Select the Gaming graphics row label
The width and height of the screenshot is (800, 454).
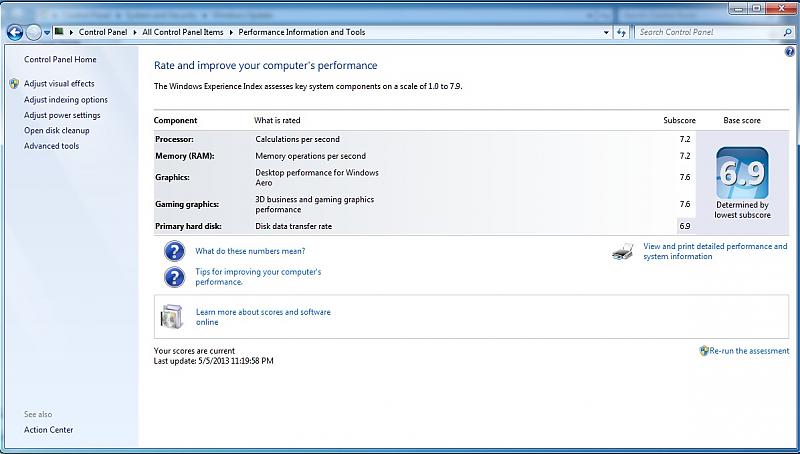point(187,204)
